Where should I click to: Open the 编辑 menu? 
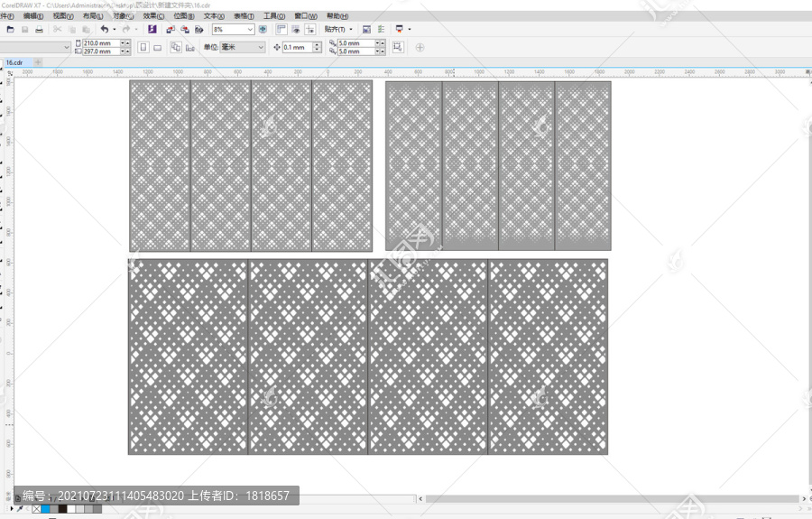coord(33,16)
